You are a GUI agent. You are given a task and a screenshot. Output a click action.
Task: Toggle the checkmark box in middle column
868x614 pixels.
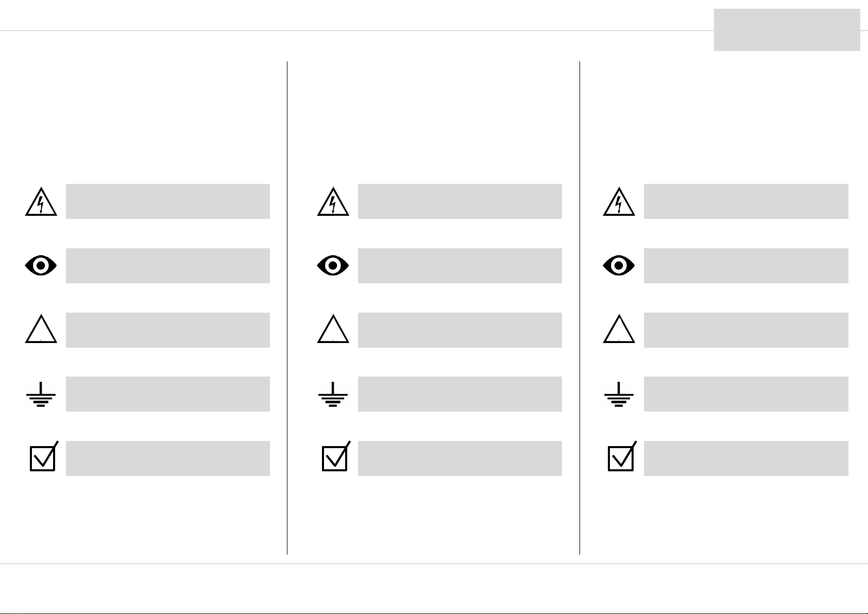(336, 456)
